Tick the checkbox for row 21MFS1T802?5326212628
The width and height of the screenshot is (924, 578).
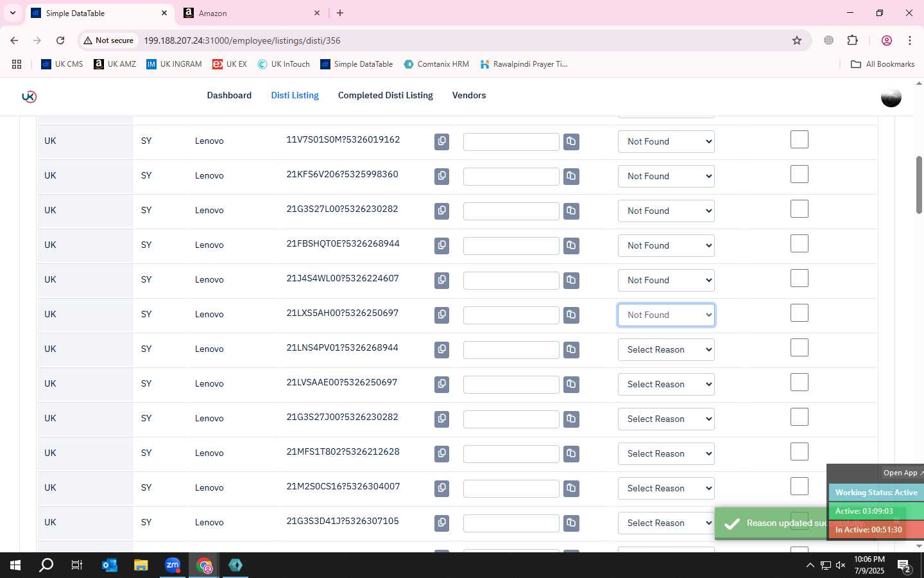coord(799,451)
